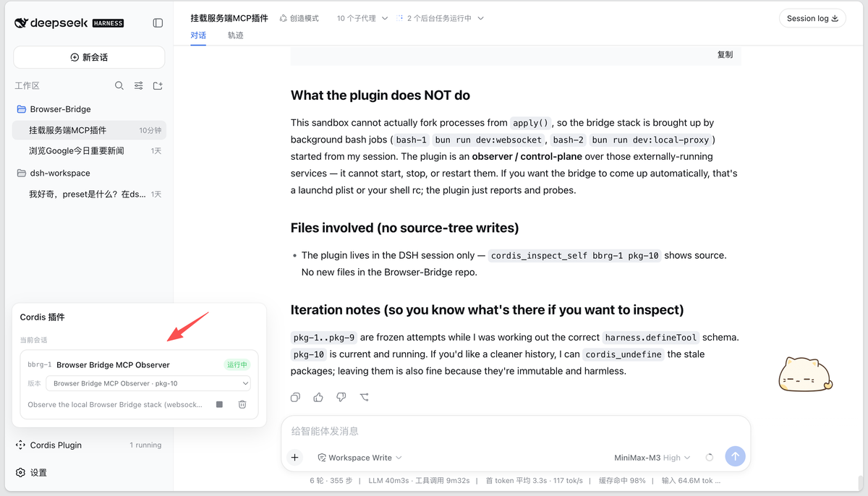Expand the 2 个后台任务运行中 dropdown
Viewport: 868px width, 496px height.
click(440, 18)
